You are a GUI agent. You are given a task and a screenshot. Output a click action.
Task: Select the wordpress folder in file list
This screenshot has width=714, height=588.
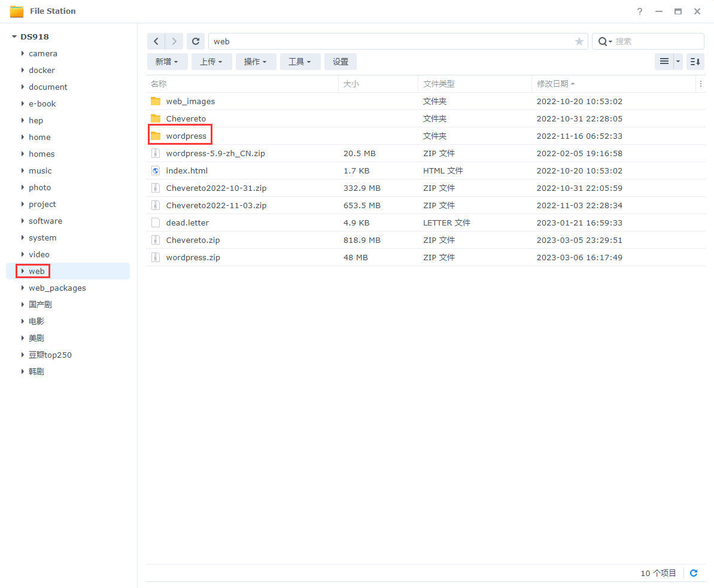pos(186,136)
